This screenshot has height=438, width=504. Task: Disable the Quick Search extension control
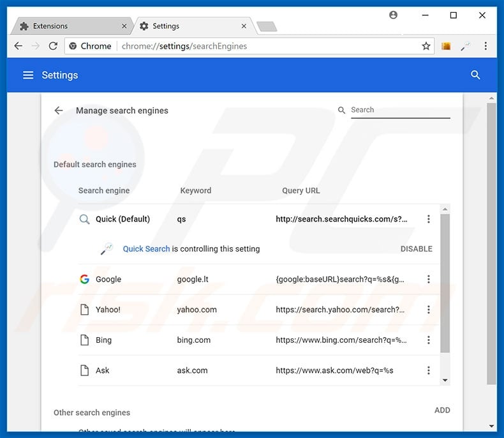click(x=416, y=249)
